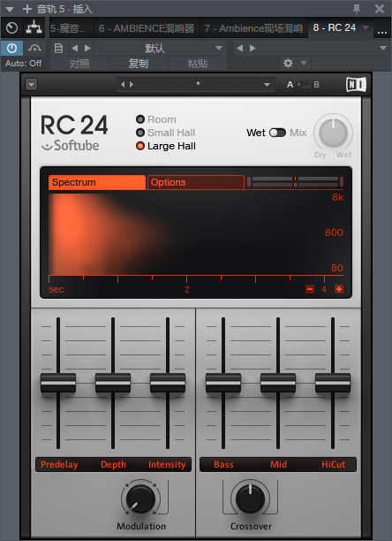Image resolution: width=392 pixels, height=541 pixels.
Task: Open the Options tab
Action: pos(196,182)
